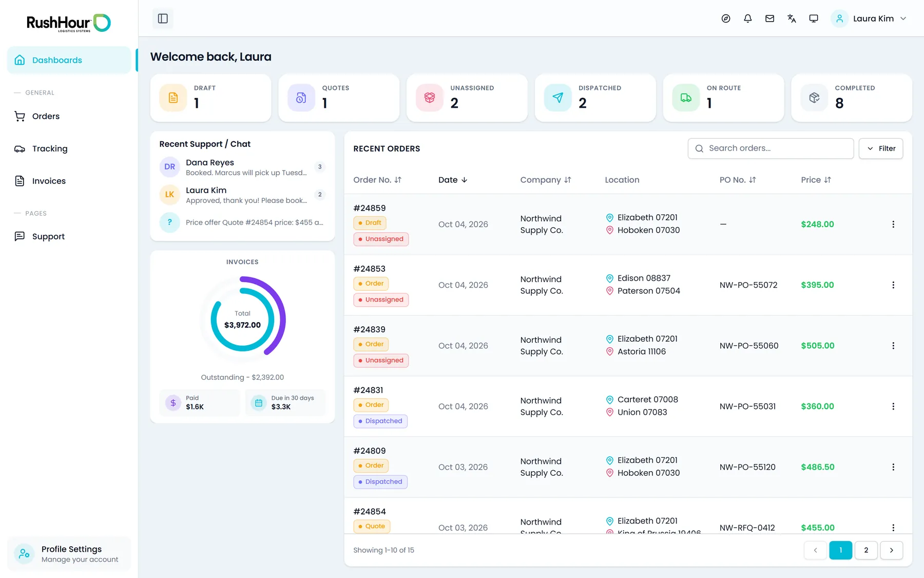This screenshot has width=924, height=578.
Task: Open Laura Kim account dropdown
Action: tap(869, 18)
